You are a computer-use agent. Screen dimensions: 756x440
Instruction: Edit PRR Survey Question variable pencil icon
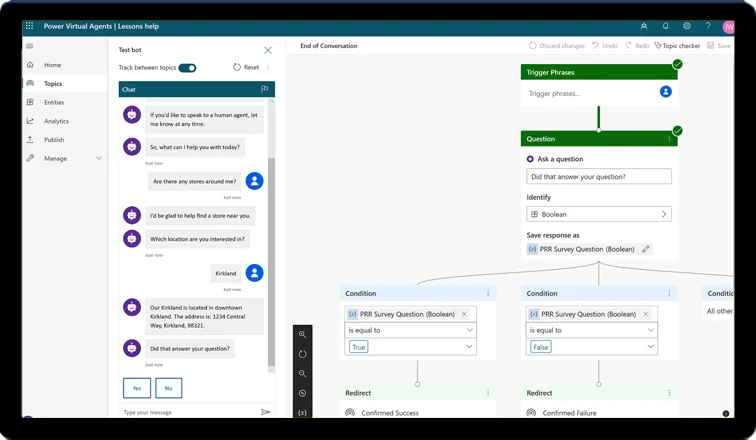click(646, 249)
